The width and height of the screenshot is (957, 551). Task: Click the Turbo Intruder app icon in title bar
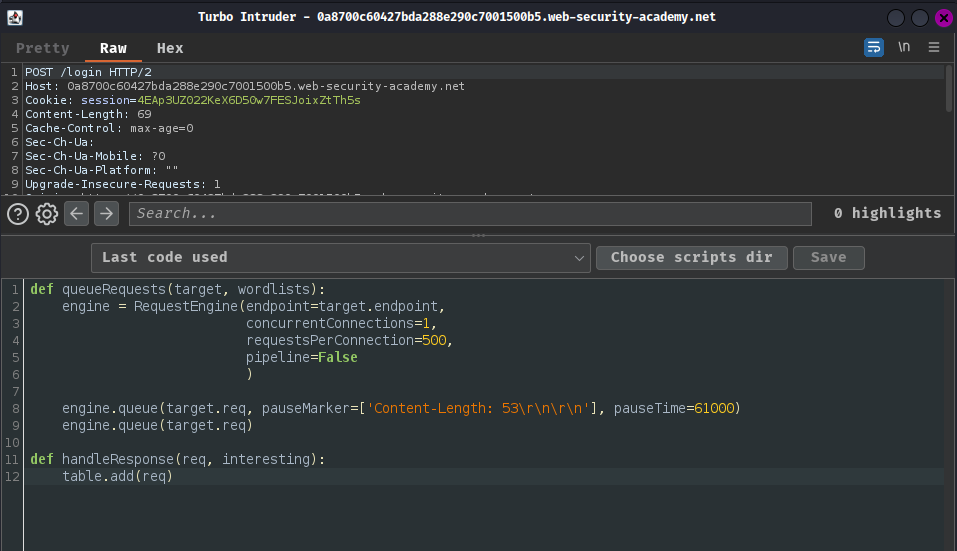[x=15, y=17]
